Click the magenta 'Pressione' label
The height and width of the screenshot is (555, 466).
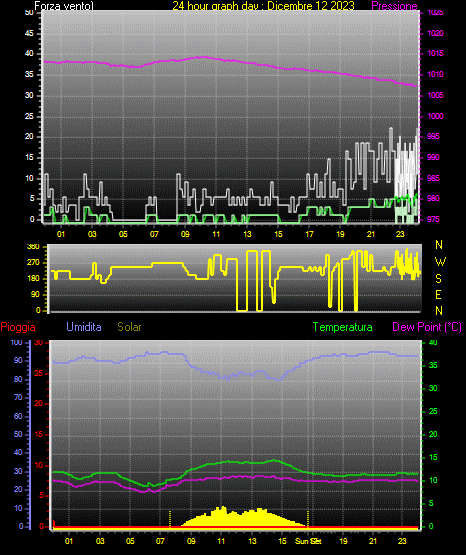tap(394, 6)
